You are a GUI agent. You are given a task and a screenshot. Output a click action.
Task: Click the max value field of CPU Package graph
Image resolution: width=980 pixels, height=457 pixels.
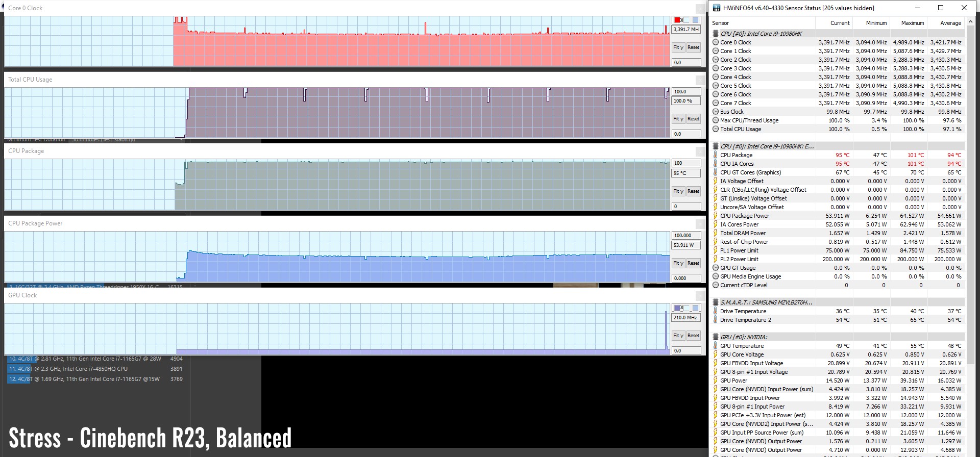[685, 163]
